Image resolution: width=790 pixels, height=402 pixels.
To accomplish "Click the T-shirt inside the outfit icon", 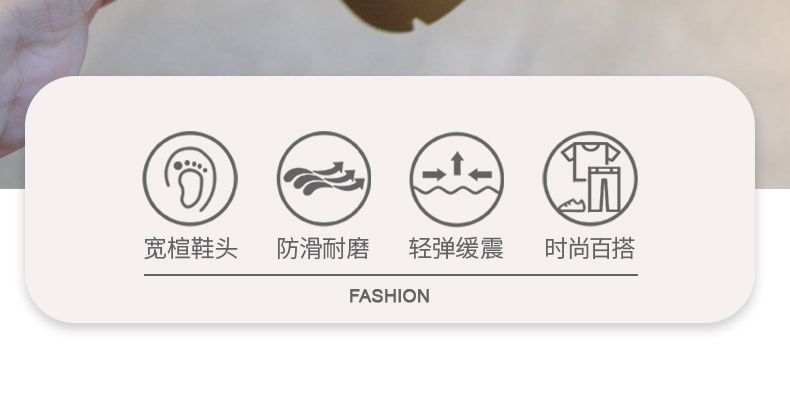I will (x=589, y=159).
